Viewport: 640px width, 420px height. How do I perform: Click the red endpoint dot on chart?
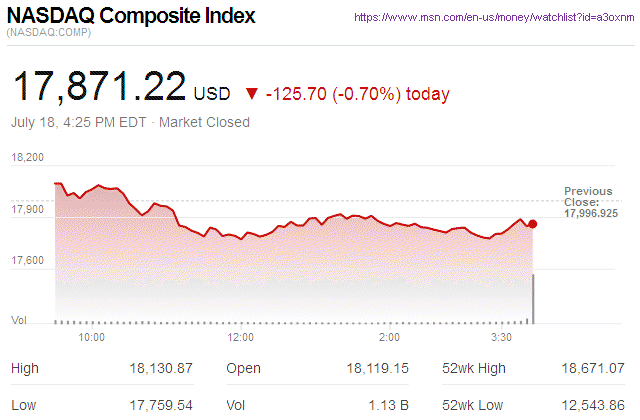[x=533, y=224]
